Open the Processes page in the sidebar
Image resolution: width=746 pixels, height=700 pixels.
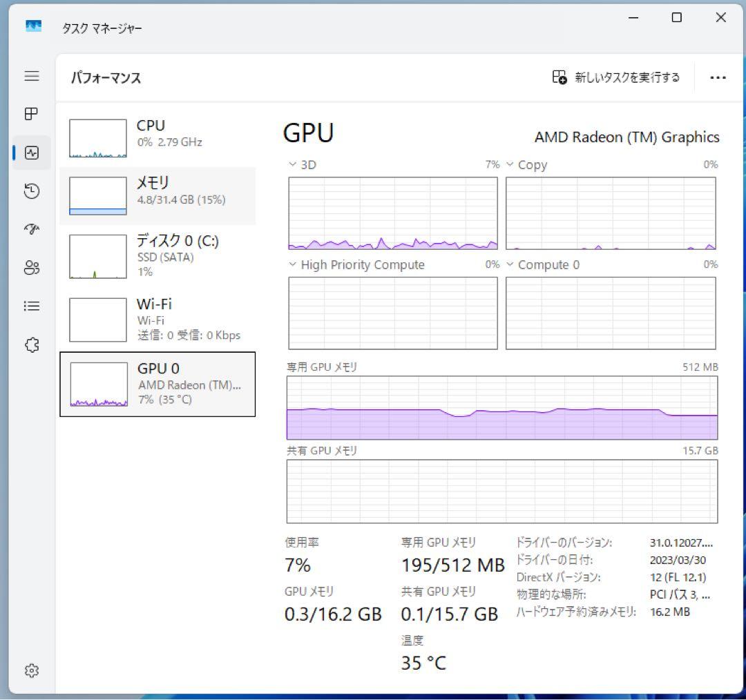tap(32, 114)
